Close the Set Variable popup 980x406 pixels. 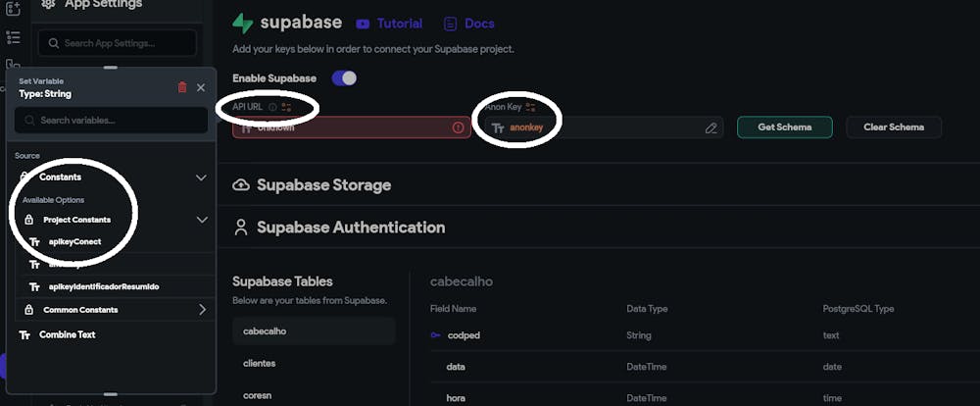click(x=201, y=87)
